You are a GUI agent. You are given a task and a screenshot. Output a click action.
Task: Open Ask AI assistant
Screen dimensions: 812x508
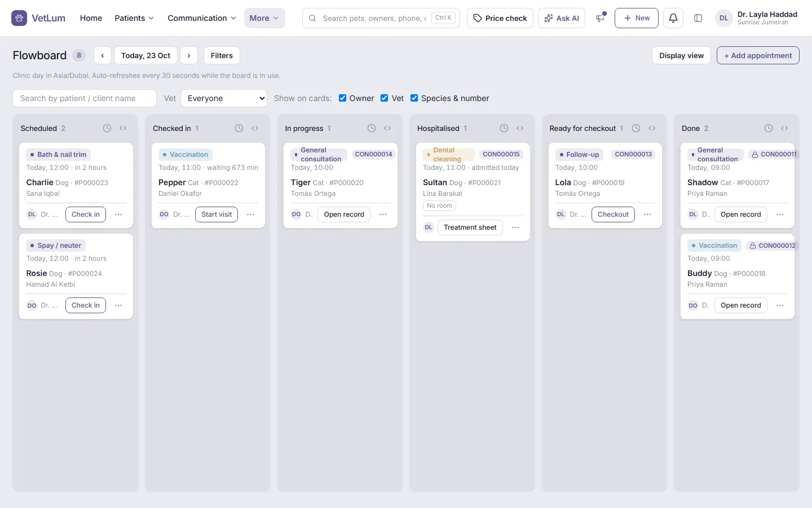coord(562,18)
